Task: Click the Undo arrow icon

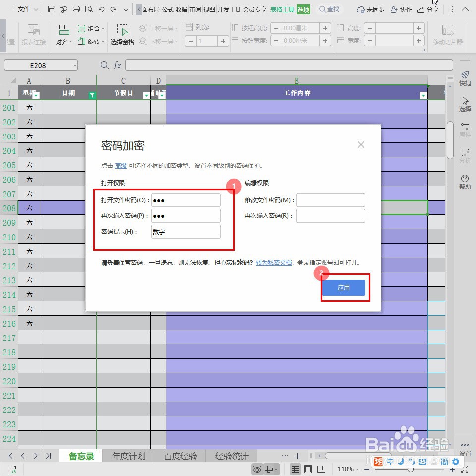Action: (101, 9)
